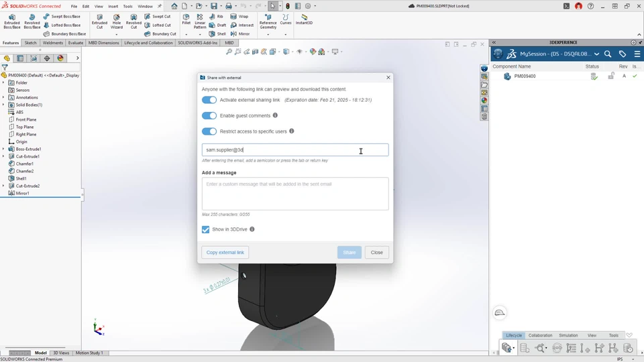Toggle Enable guest comments switch
This screenshot has width=644, height=362.
click(209, 116)
